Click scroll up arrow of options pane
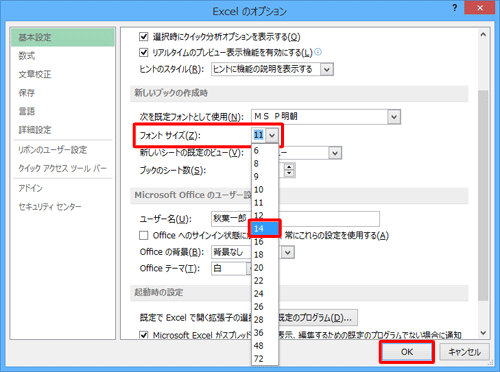Screen dimensions: 500x372 coord(483,35)
